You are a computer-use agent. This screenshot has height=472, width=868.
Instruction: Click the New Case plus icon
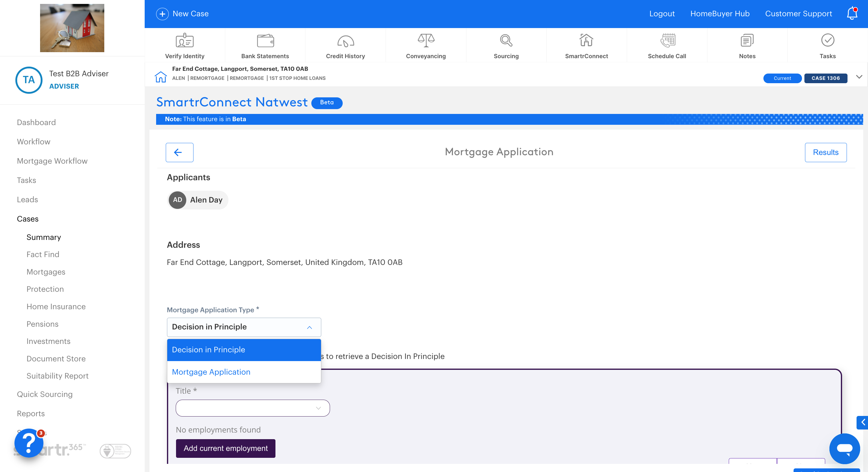tap(162, 14)
